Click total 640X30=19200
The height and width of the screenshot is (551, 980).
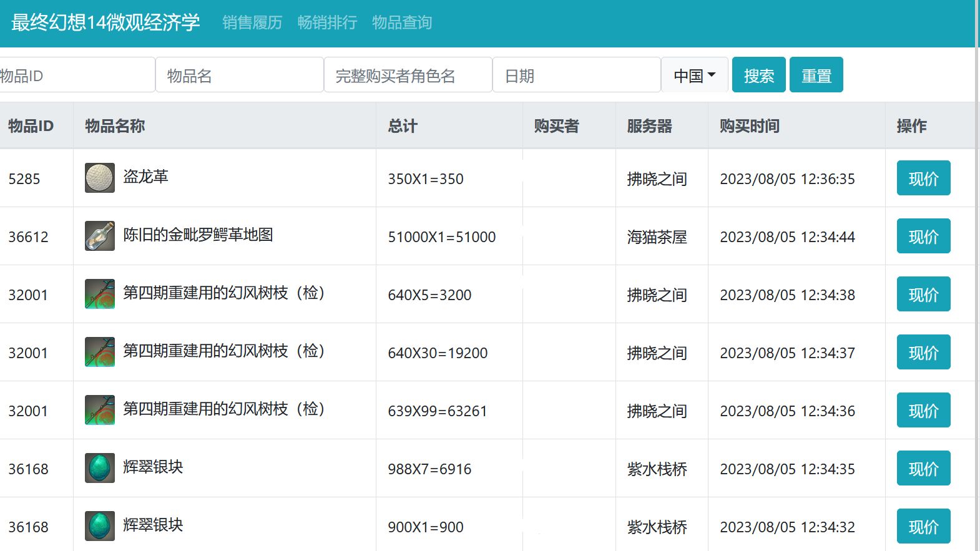(x=438, y=353)
